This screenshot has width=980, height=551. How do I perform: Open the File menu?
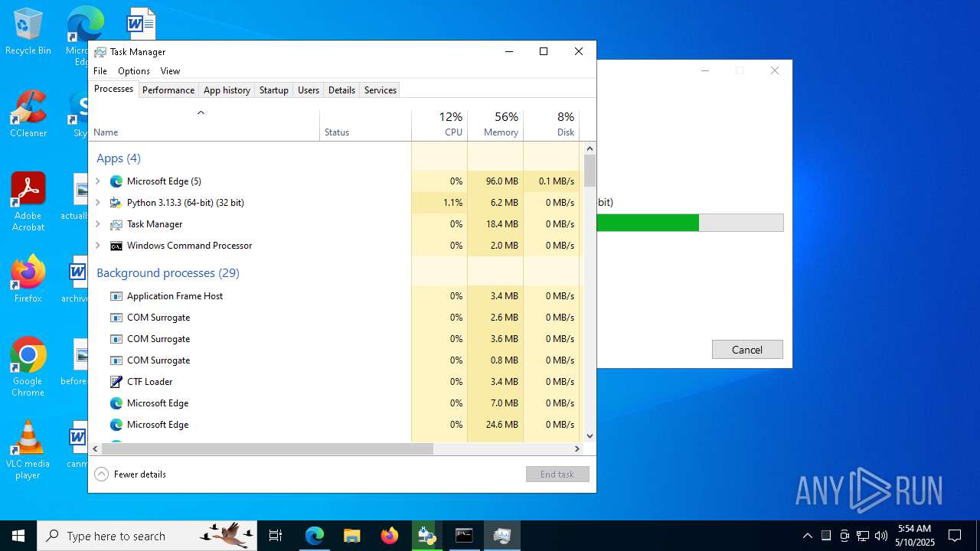pos(100,71)
